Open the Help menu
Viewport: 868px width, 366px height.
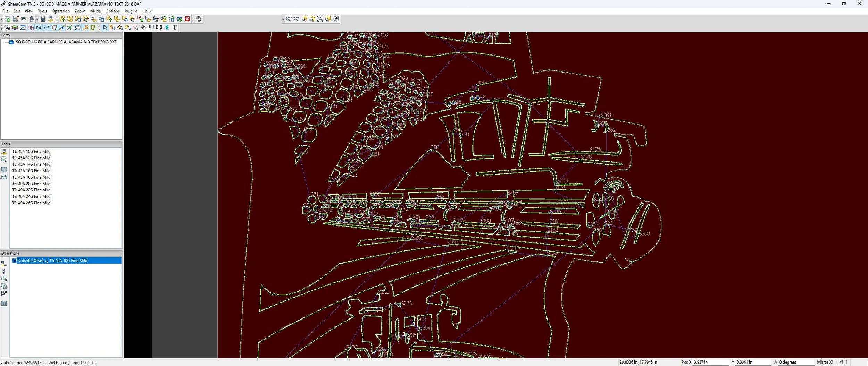(x=147, y=11)
